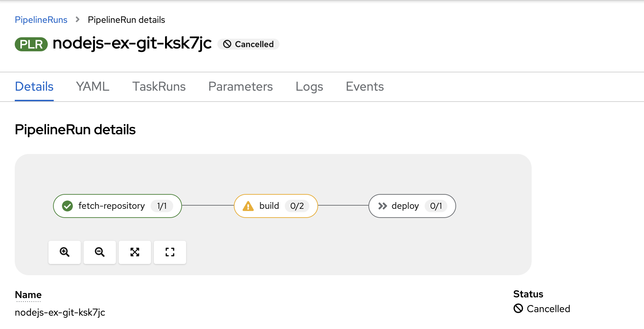Switch to the YAML tab
Screen dimensions: 644x329
(x=92, y=86)
